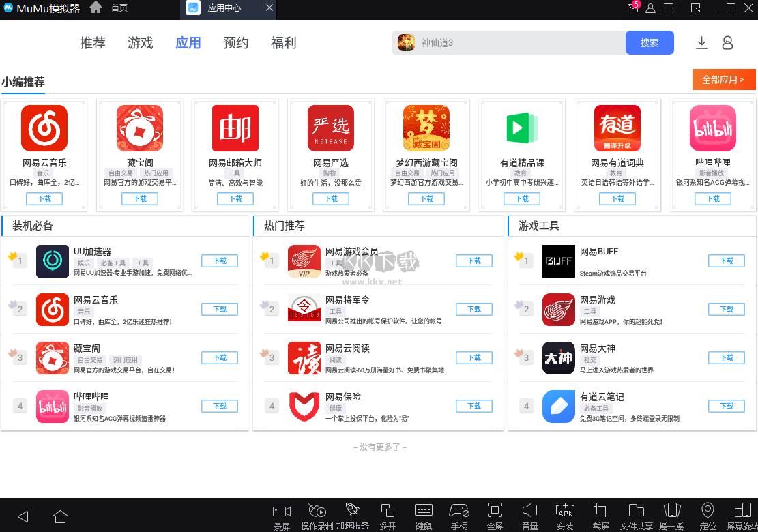Open 加速服务 acceleration service

click(353, 515)
